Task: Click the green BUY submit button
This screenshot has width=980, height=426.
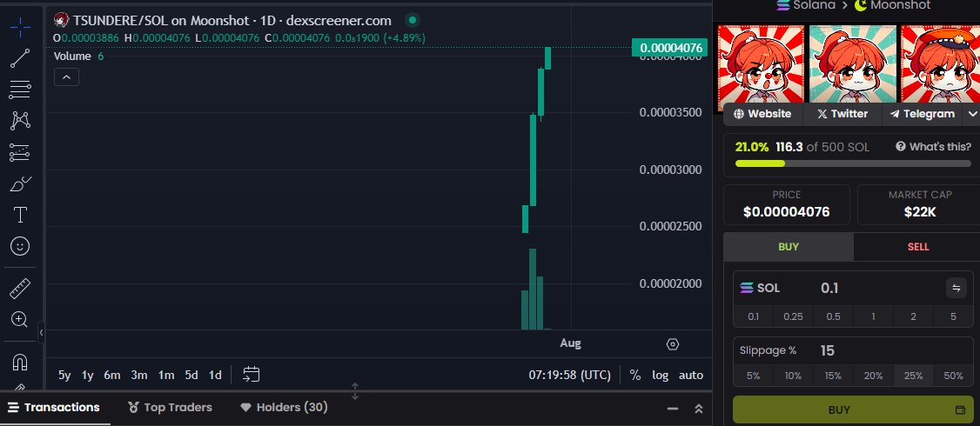Action: pyautogui.click(x=853, y=409)
